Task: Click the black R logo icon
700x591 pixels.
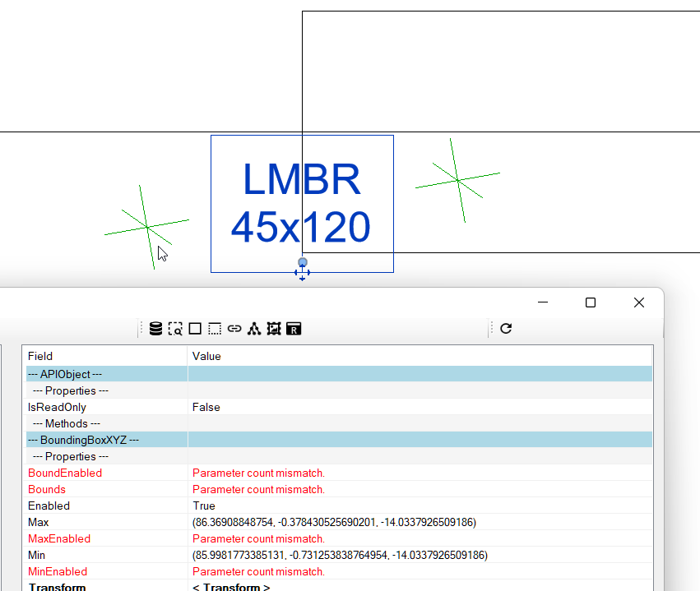Action: [294, 328]
